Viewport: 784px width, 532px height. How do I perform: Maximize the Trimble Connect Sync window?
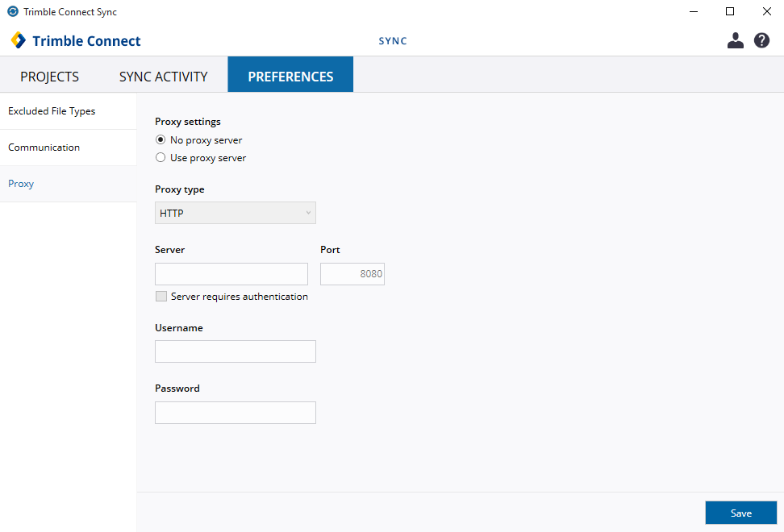coord(730,11)
